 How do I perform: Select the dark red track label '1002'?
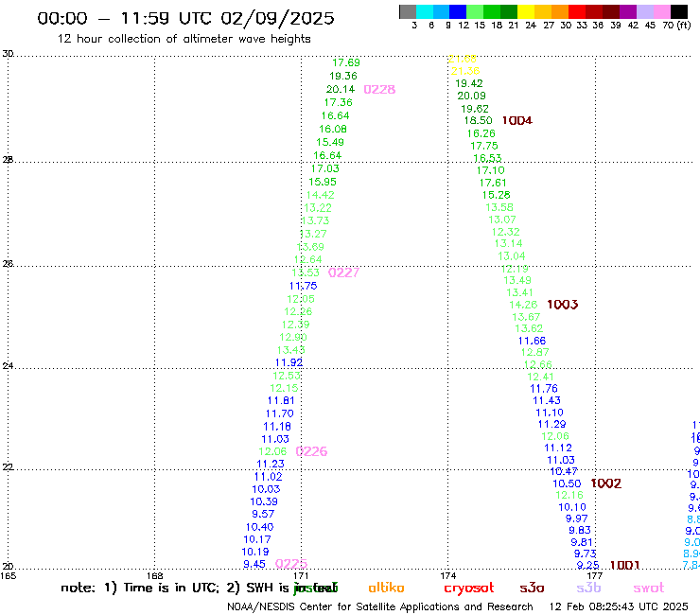point(605,483)
